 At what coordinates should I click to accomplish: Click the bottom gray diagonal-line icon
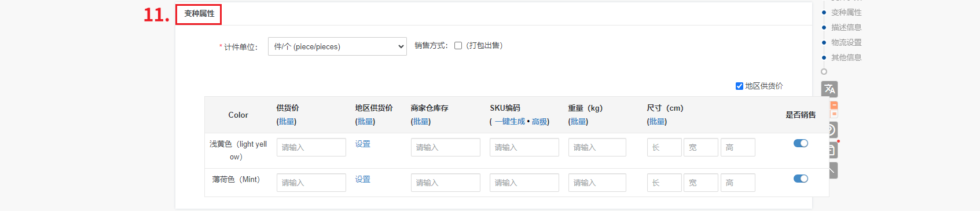pyautogui.click(x=830, y=170)
